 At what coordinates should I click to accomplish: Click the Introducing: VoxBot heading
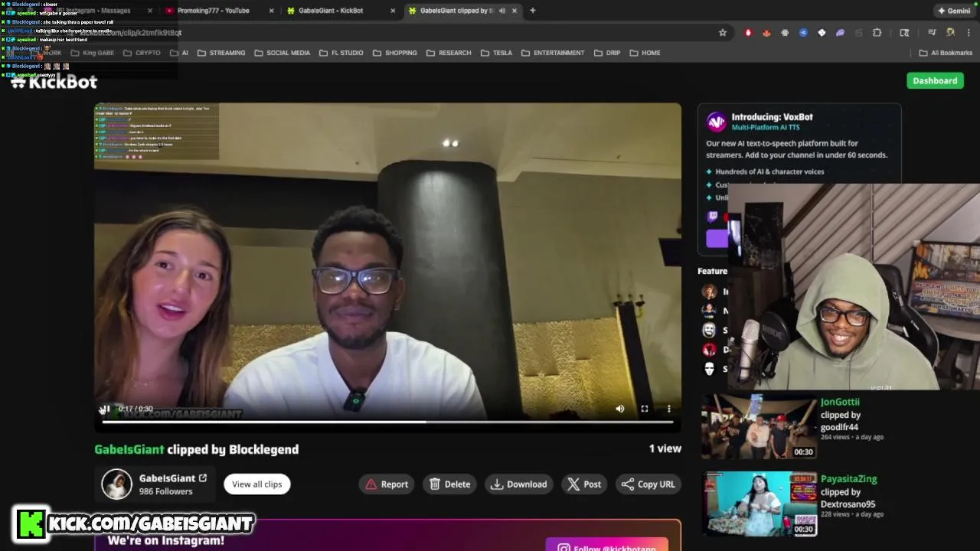point(772,117)
